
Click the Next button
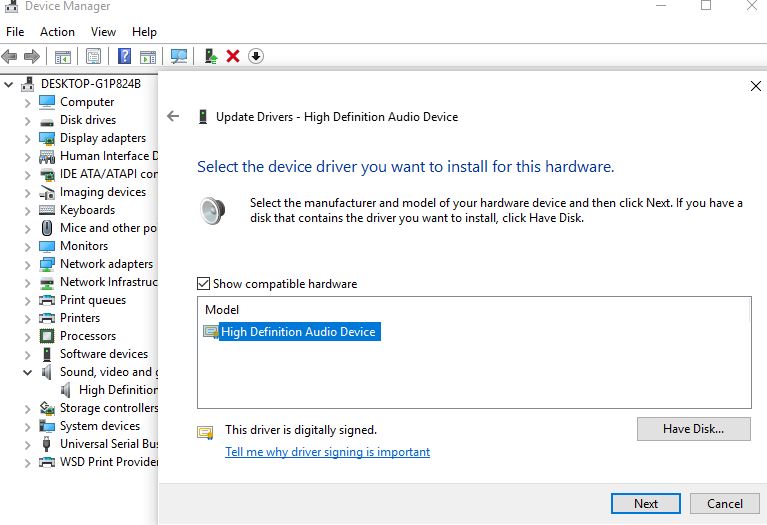[645, 503]
